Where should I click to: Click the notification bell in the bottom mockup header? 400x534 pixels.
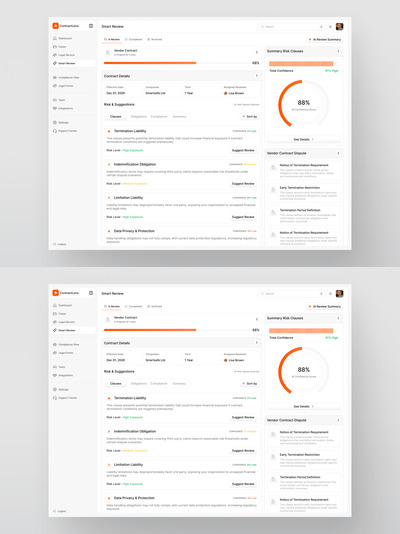[x=330, y=294]
